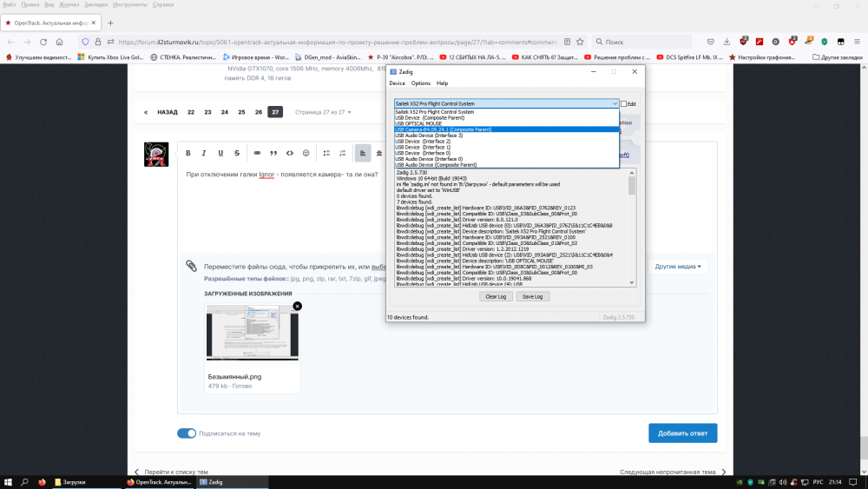Viewport: 868px width, 489px height.
Task: Open the Закладки menu in Firefox
Action: [95, 4]
